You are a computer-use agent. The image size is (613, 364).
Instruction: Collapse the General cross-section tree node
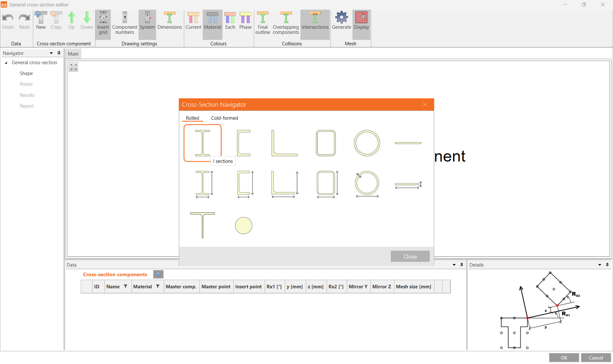coord(6,63)
